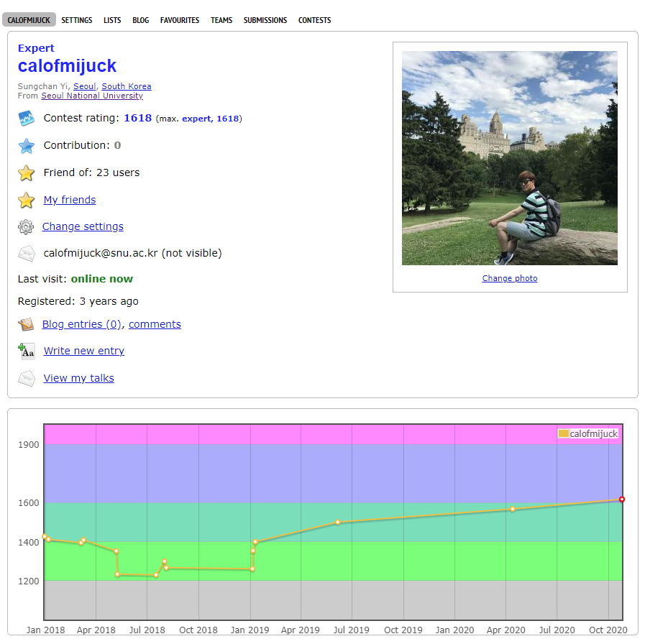Image resolution: width=645 pixels, height=644 pixels.
Task: Click the yellow star beside My friends
Action: [27, 201]
